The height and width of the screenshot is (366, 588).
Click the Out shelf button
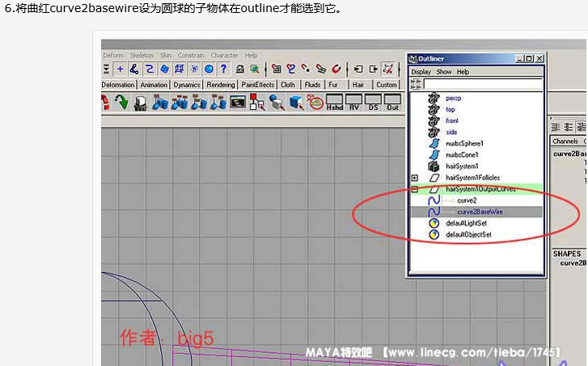pyautogui.click(x=392, y=103)
